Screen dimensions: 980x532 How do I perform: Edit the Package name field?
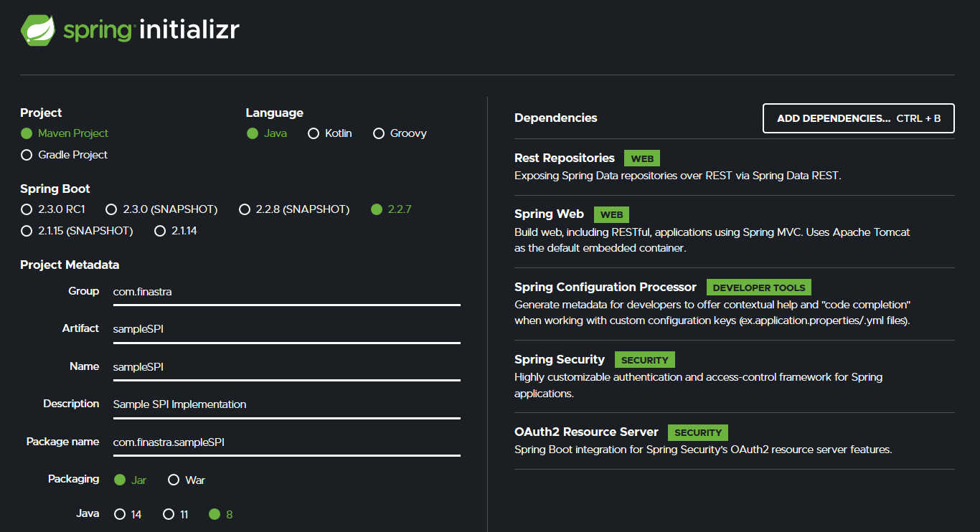[287, 442]
